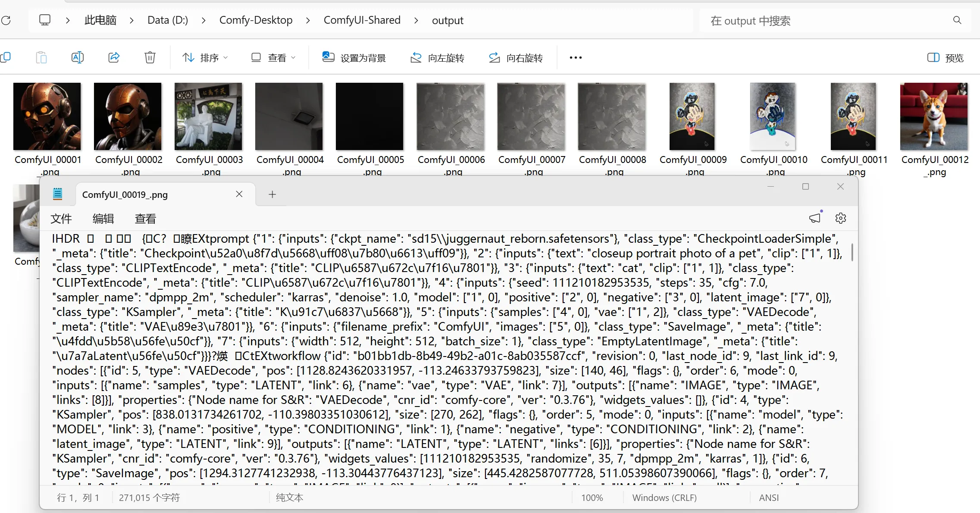Click the ANSI encoding status entry

coord(769,497)
